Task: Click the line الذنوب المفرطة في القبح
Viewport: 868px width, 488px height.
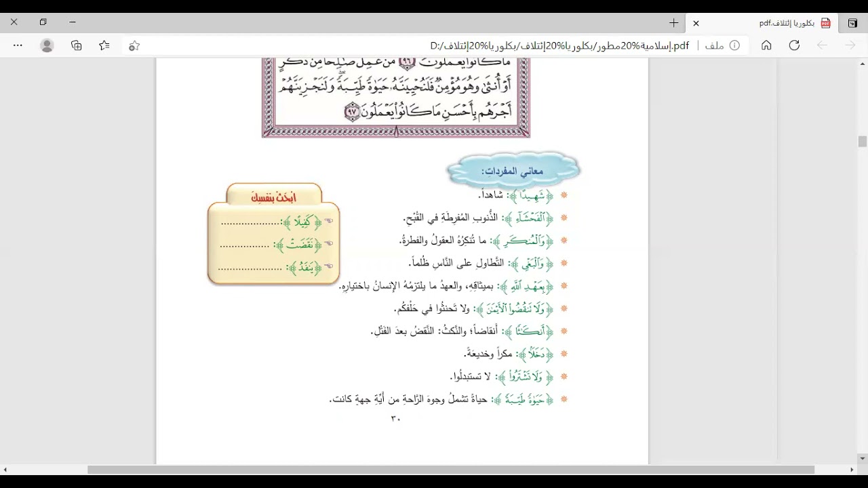Action: pos(450,218)
